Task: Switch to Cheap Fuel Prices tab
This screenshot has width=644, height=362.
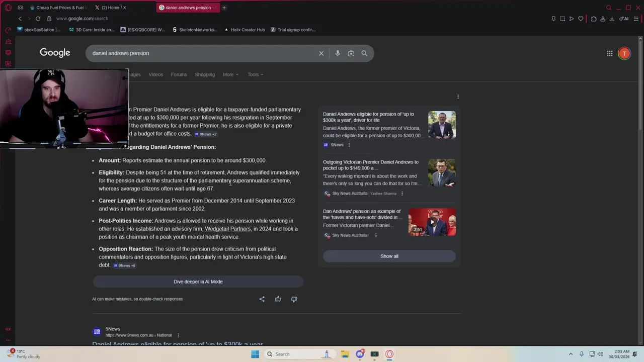Action: click(x=58, y=8)
